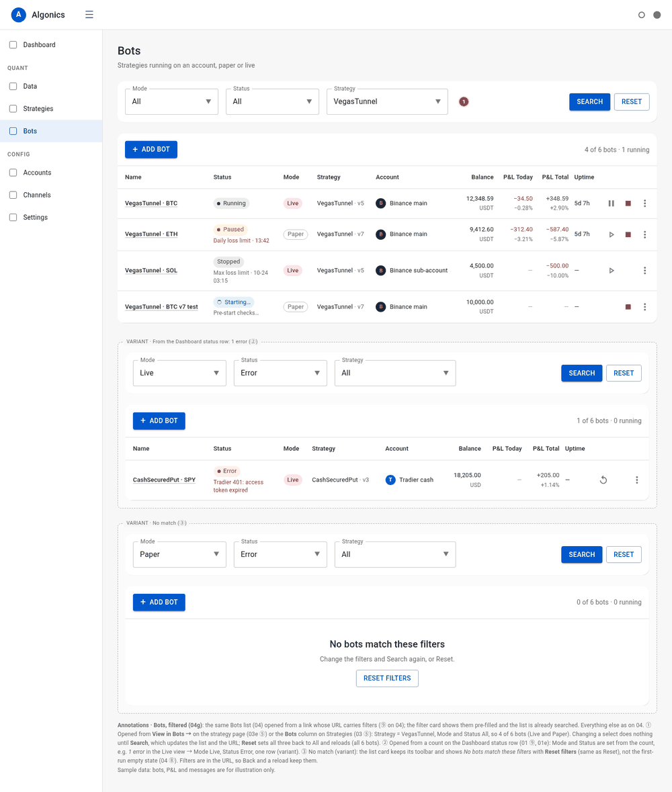
Task: Open more options for VegasTunnel · ETH
Action: [644, 234]
